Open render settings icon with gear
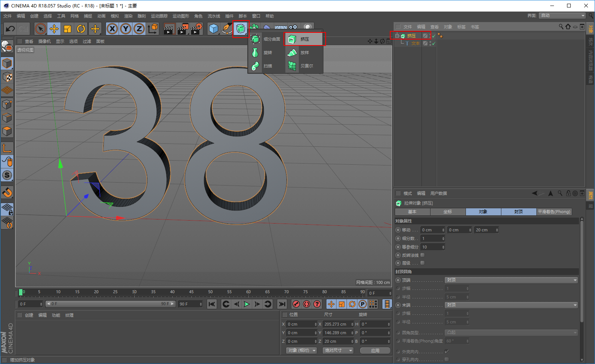Image resolution: width=595 pixels, height=364 pixels. pyautogui.click(x=196, y=29)
